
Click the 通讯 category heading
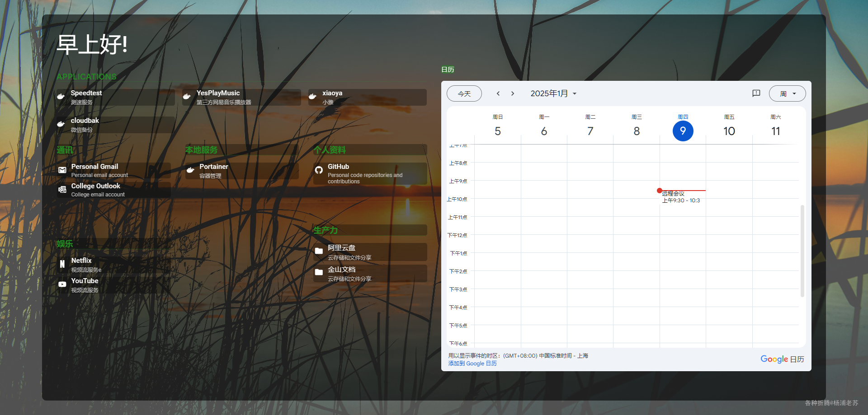(x=65, y=150)
